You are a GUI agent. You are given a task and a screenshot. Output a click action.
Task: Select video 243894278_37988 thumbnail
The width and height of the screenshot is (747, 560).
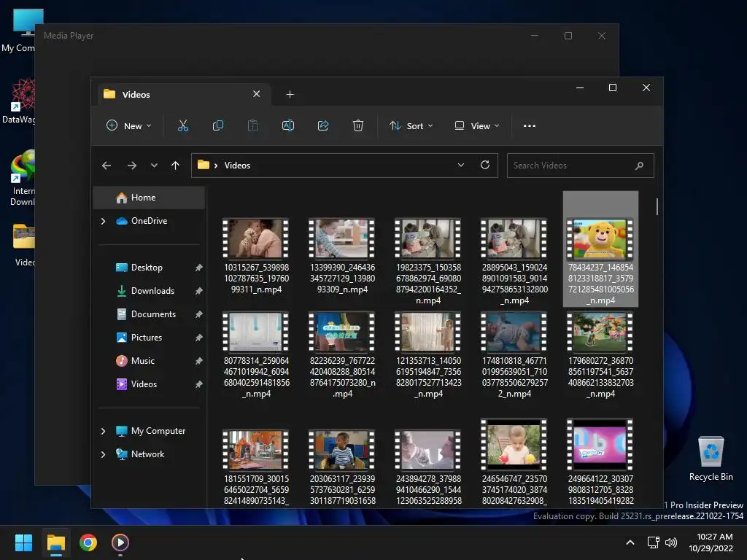click(x=428, y=449)
